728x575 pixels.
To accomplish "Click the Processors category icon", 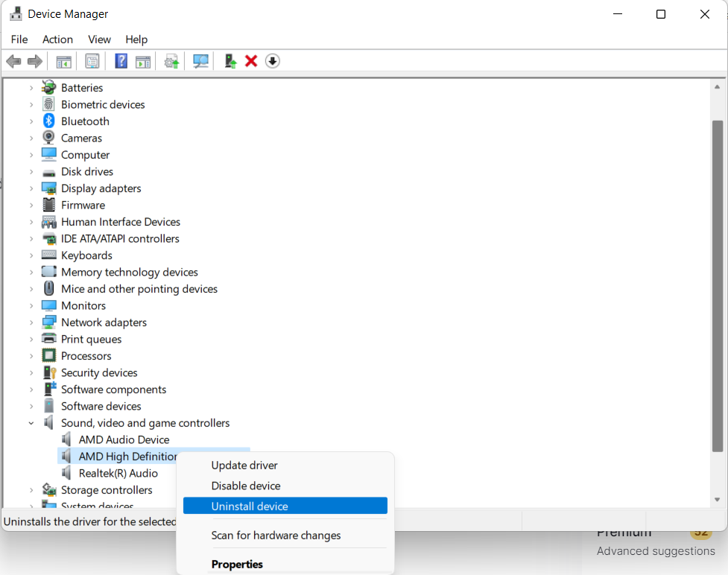I will (48, 355).
